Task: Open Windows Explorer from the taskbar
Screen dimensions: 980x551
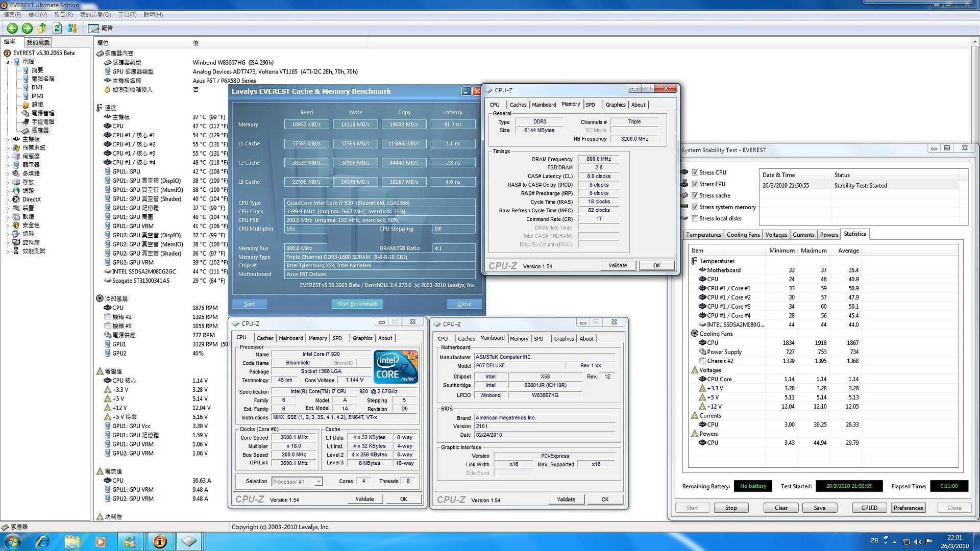Action: [x=72, y=541]
